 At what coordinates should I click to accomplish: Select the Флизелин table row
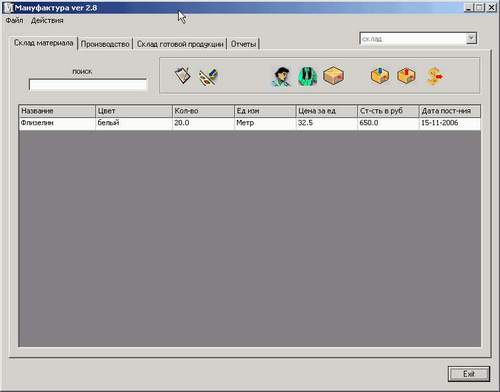coord(250,123)
